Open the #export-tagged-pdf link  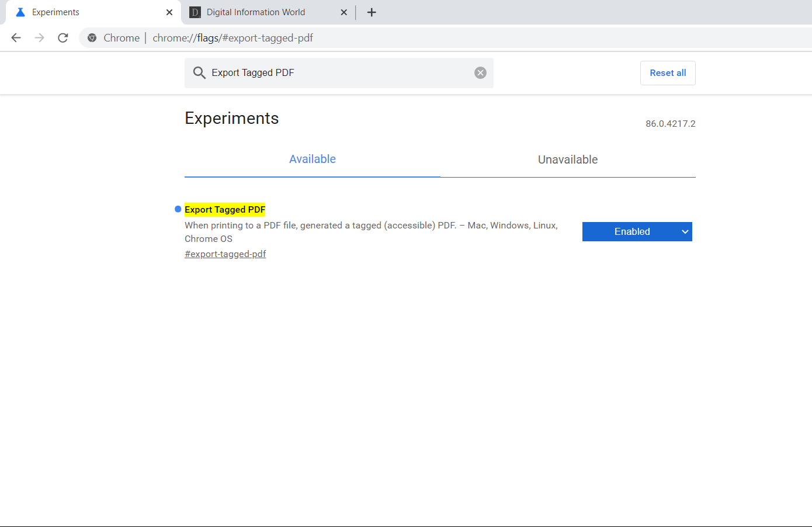click(225, 254)
